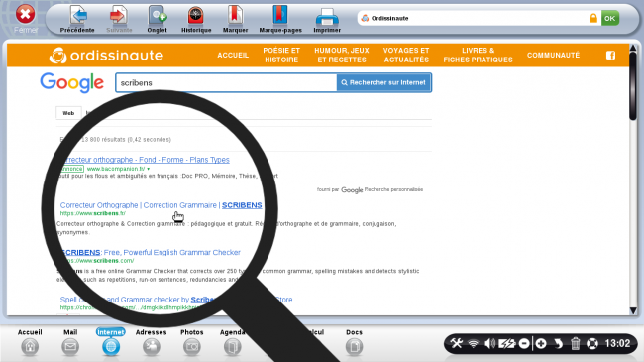Open Docs in bottom dock

[x=354, y=343]
